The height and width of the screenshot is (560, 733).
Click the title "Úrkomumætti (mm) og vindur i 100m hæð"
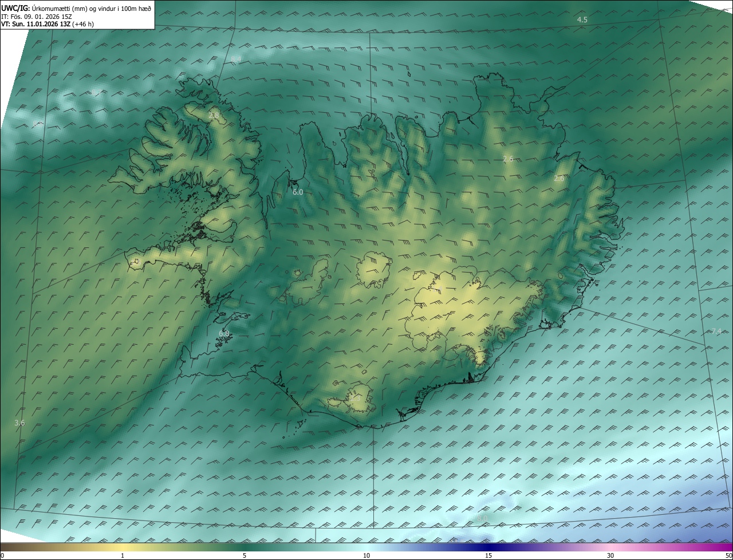coord(92,8)
